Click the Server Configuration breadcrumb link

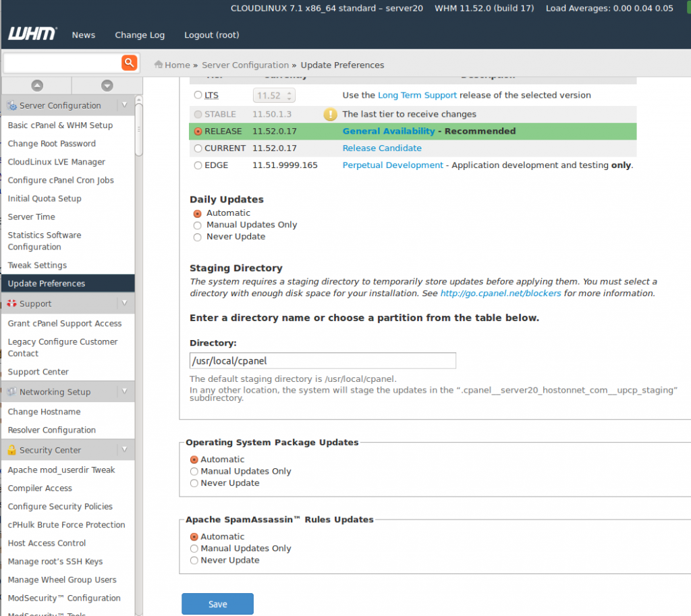[245, 65]
